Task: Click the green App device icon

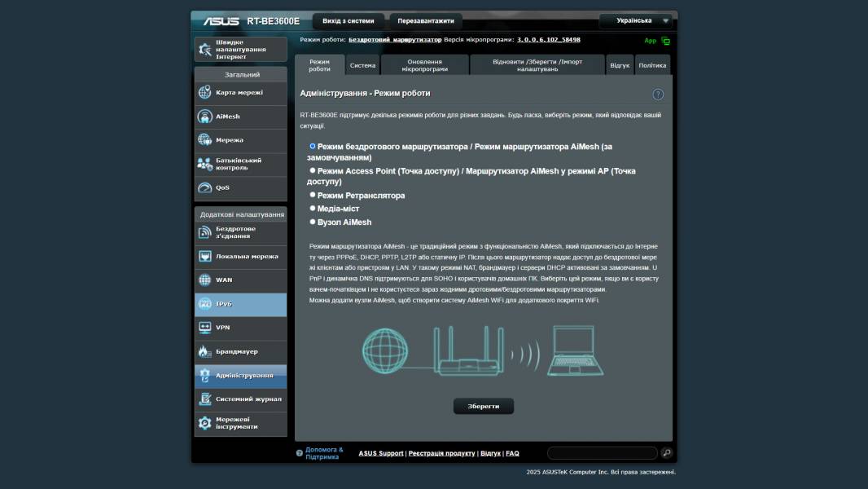Action: click(x=665, y=41)
